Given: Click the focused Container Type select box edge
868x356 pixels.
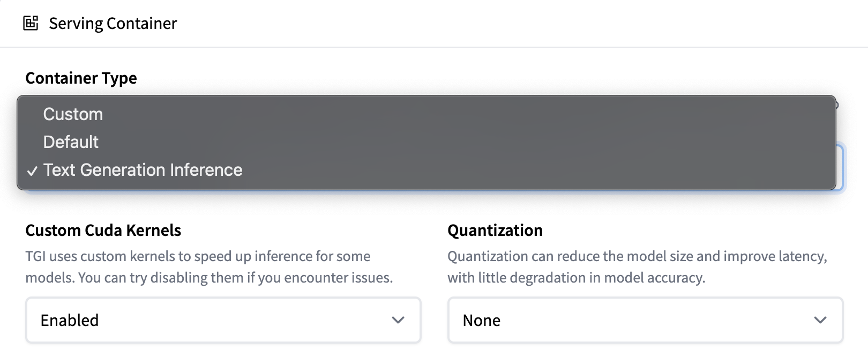Looking at the screenshot, I should click(840, 167).
